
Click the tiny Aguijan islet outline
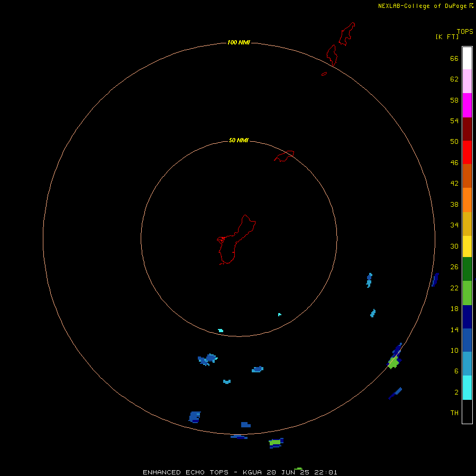coord(324,74)
